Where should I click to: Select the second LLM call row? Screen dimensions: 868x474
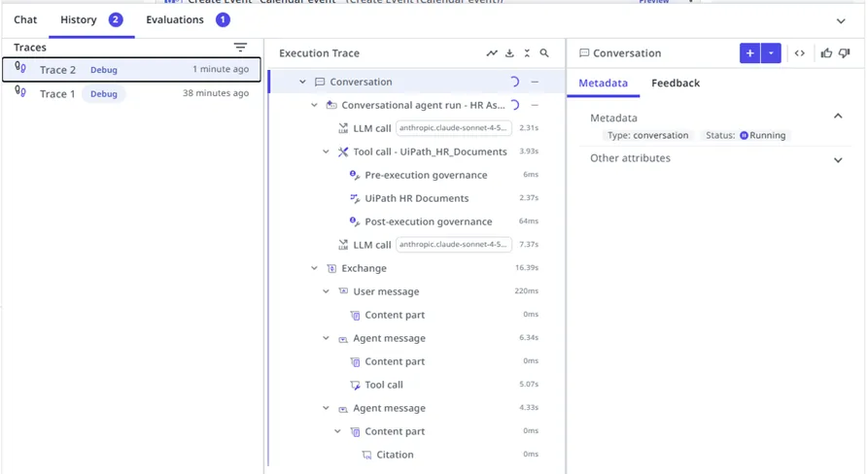point(416,245)
